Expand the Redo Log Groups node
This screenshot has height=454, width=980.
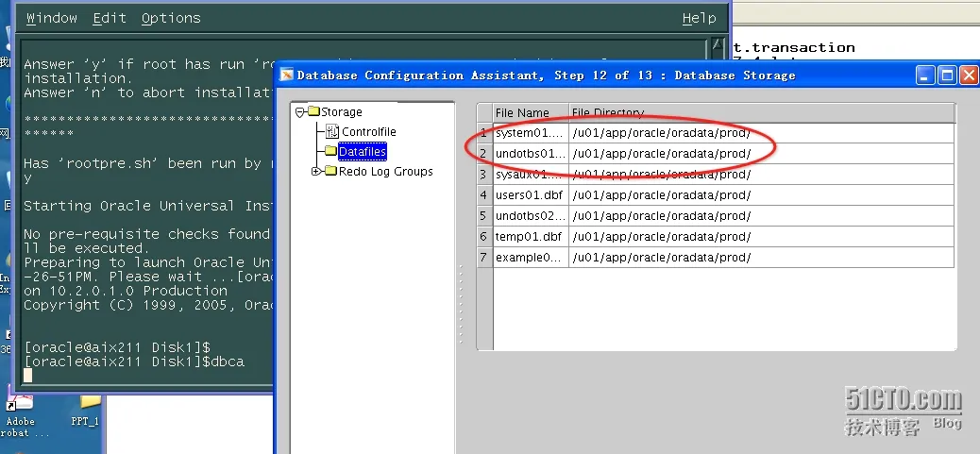tap(316, 171)
